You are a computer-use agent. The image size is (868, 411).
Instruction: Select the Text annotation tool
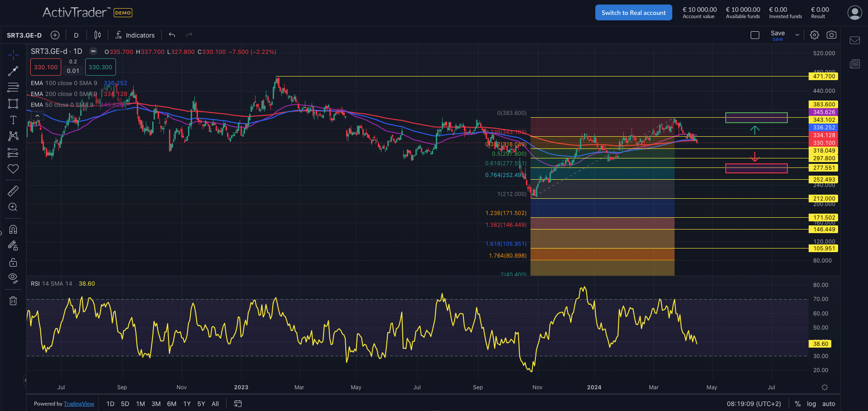click(13, 120)
